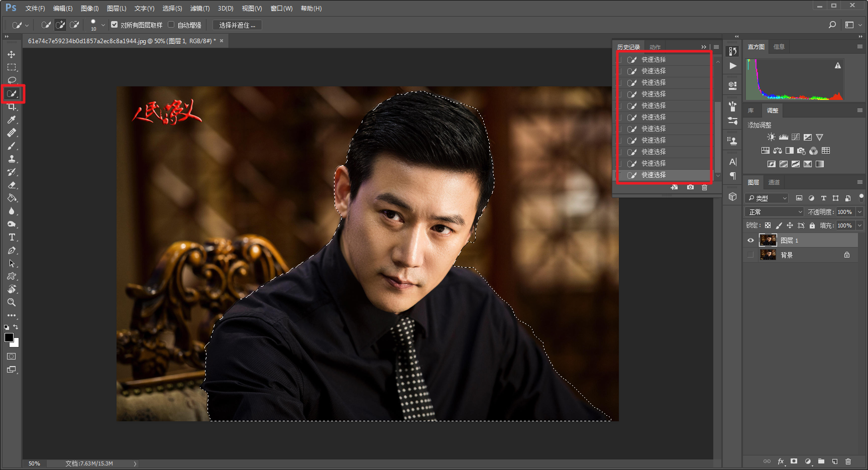Select 背景 layer thumbnail
Viewport: 868px width, 470px height.
pos(768,255)
